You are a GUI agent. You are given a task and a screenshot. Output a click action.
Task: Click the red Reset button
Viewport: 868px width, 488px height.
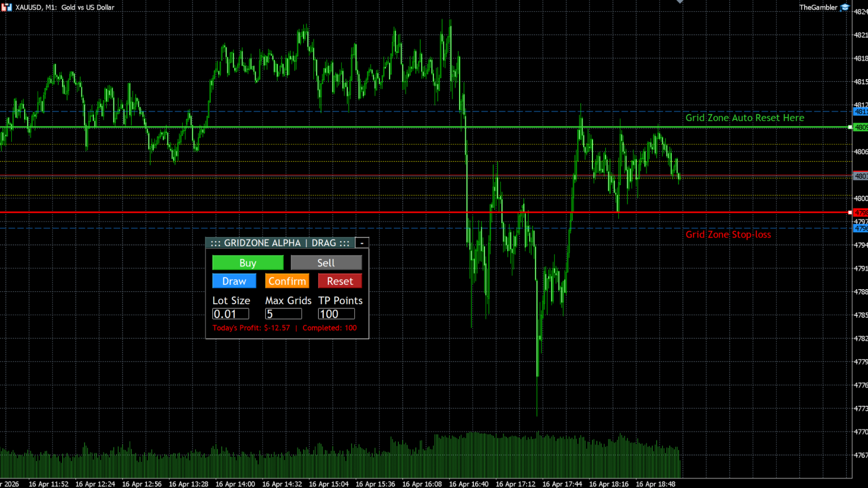pyautogui.click(x=340, y=281)
